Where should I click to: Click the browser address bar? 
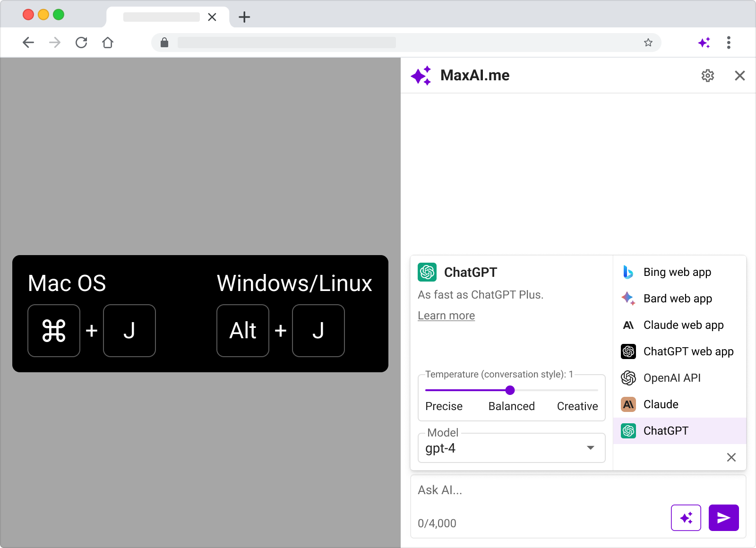point(406,43)
